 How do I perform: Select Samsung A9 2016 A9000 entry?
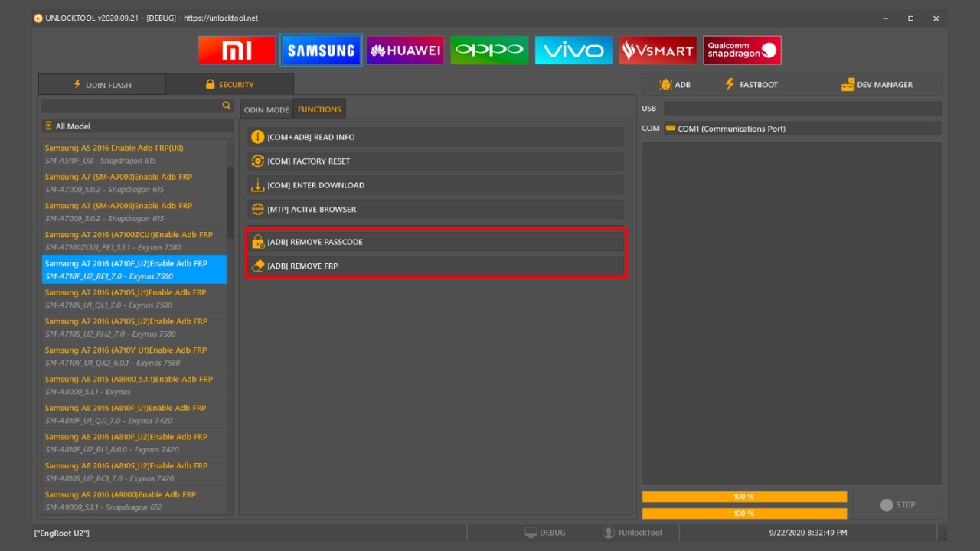click(134, 500)
